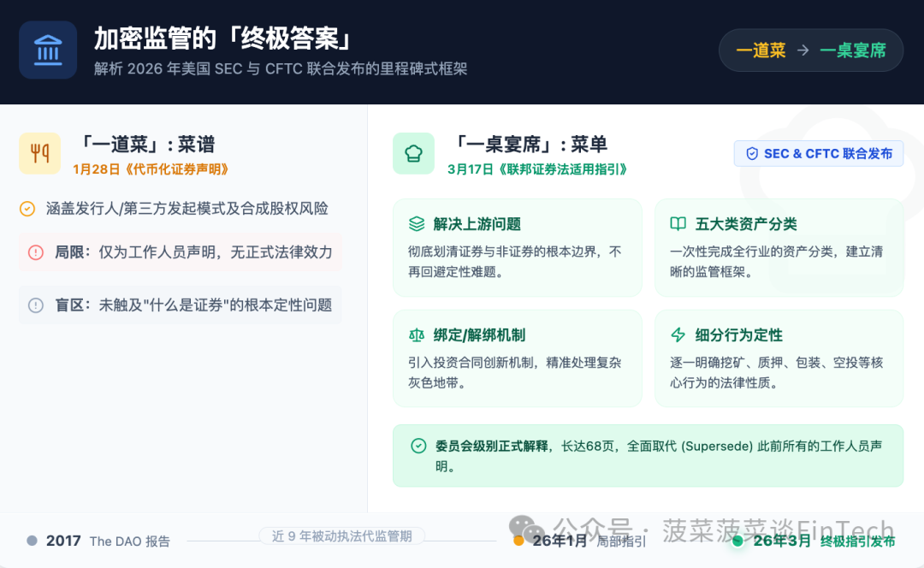The image size is (924, 568).
Task: Click the layers icon beside 解决上游问题
Action: click(417, 224)
